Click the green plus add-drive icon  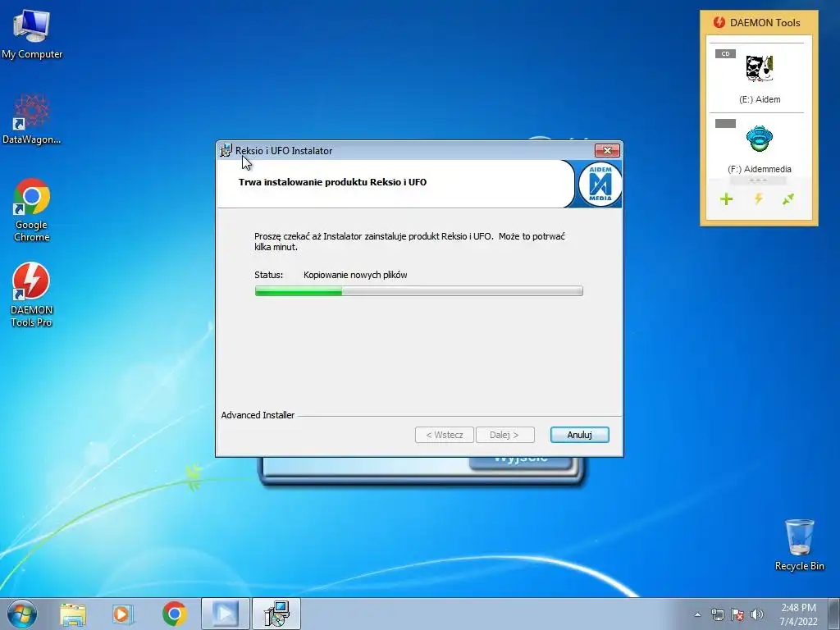pyautogui.click(x=727, y=199)
